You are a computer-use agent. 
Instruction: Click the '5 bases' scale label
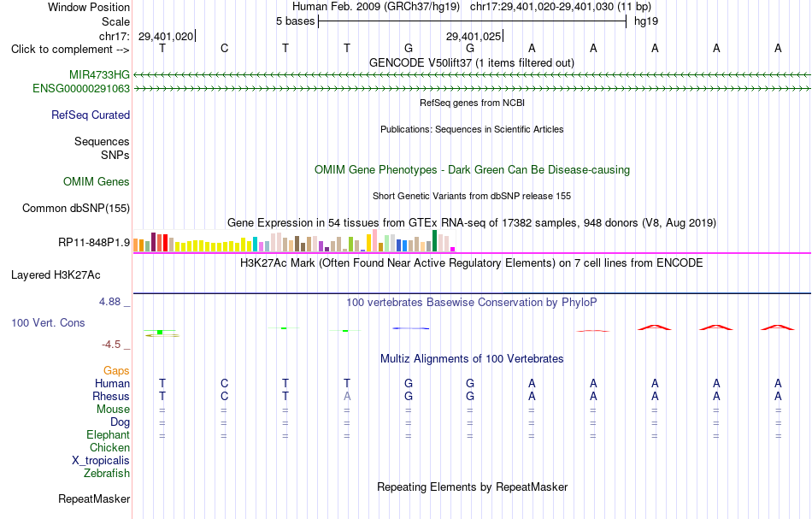[295, 21]
